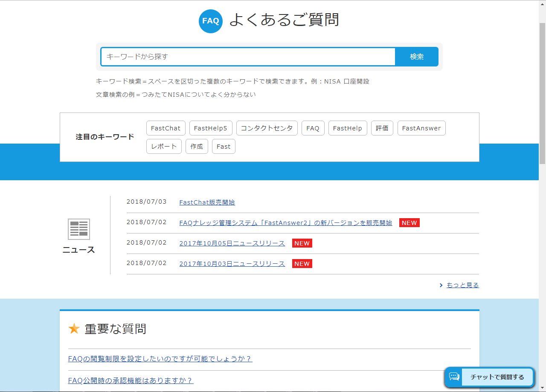This screenshot has width=546, height=392.
Task: Click the newspaper icon above ニュース
Action: [x=79, y=229]
